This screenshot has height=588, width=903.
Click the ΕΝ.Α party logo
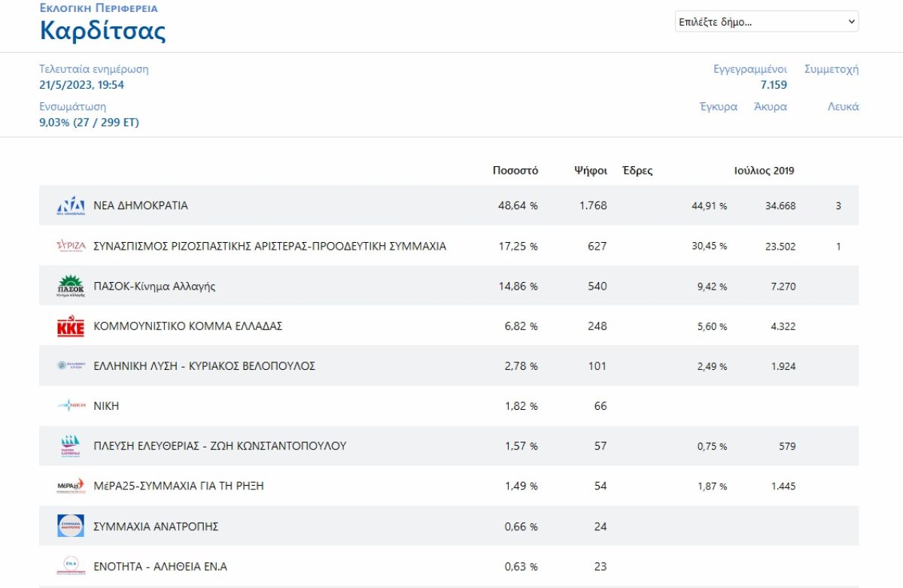(x=71, y=566)
